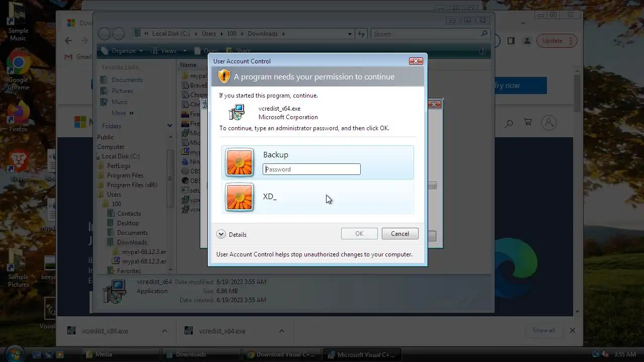Click Chrome profile avatar icon
644x362 pixels.
pos(527,41)
